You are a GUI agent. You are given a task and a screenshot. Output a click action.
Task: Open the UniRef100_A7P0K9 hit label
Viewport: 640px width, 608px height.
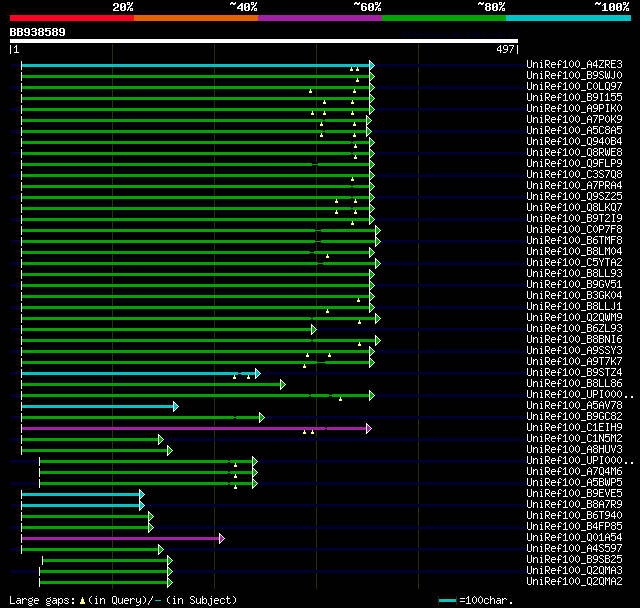click(x=574, y=120)
